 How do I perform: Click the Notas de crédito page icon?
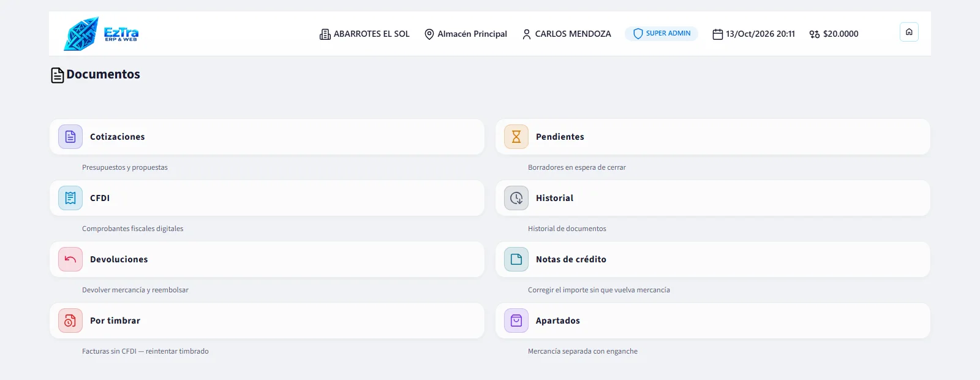(x=516, y=259)
